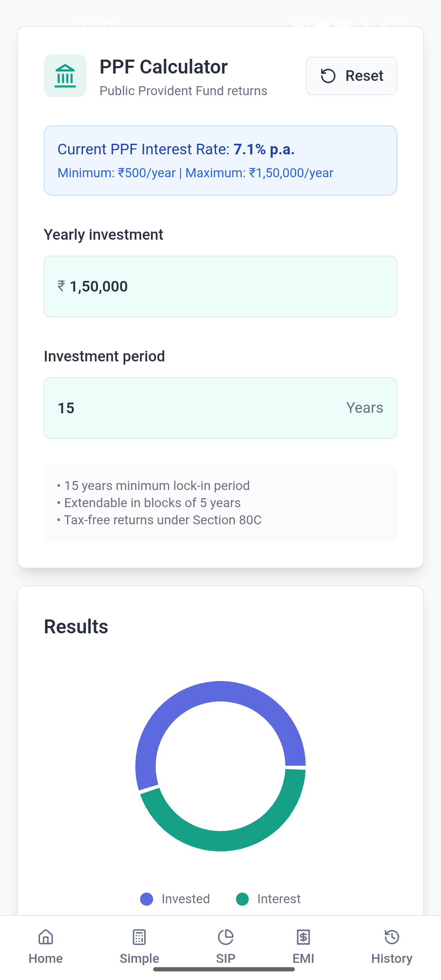This screenshot has height=980, width=441.
Task: Go to the EMI tab label
Action: click(x=303, y=958)
